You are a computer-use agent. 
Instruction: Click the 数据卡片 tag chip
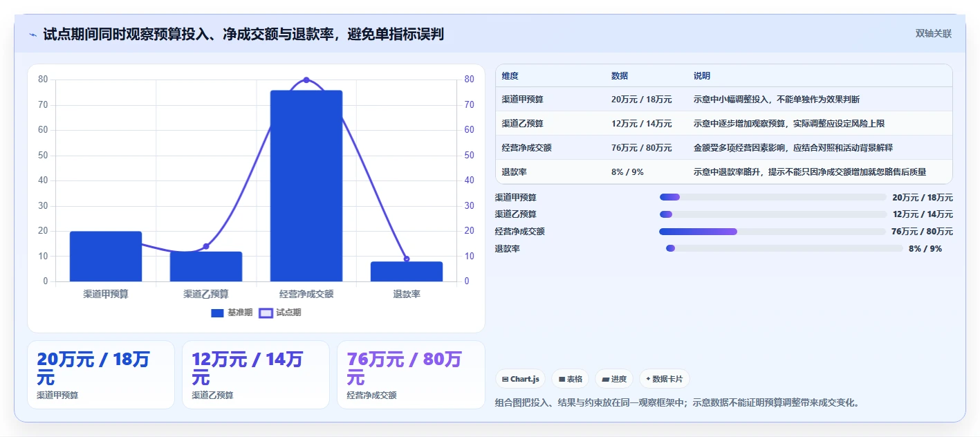point(665,379)
